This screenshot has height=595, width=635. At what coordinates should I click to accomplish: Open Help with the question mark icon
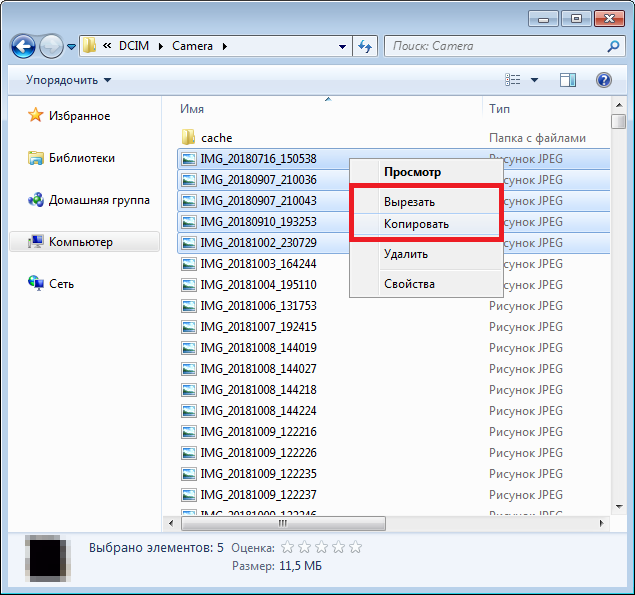[x=603, y=80]
